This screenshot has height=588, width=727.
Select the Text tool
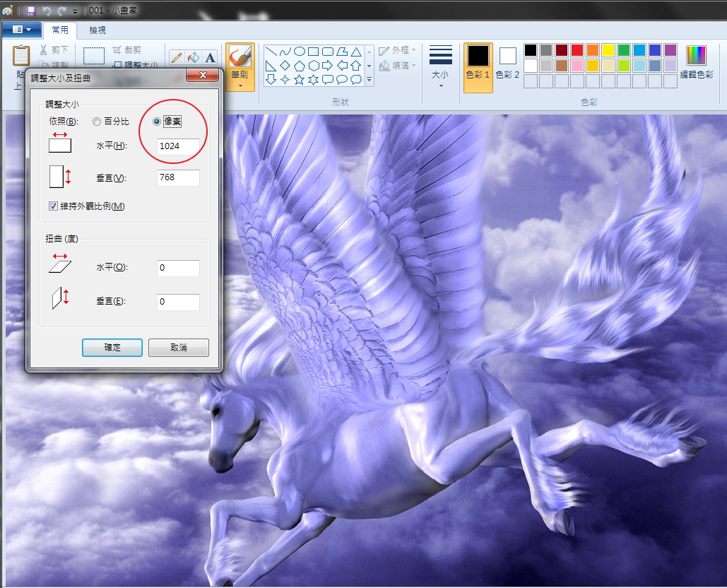pyautogui.click(x=210, y=57)
